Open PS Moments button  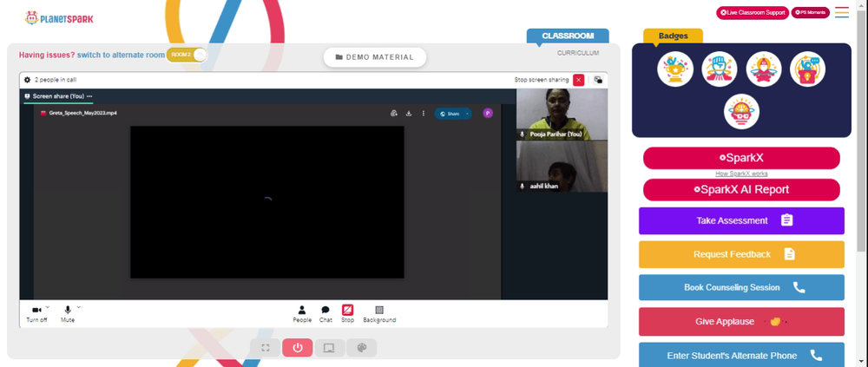(x=811, y=13)
